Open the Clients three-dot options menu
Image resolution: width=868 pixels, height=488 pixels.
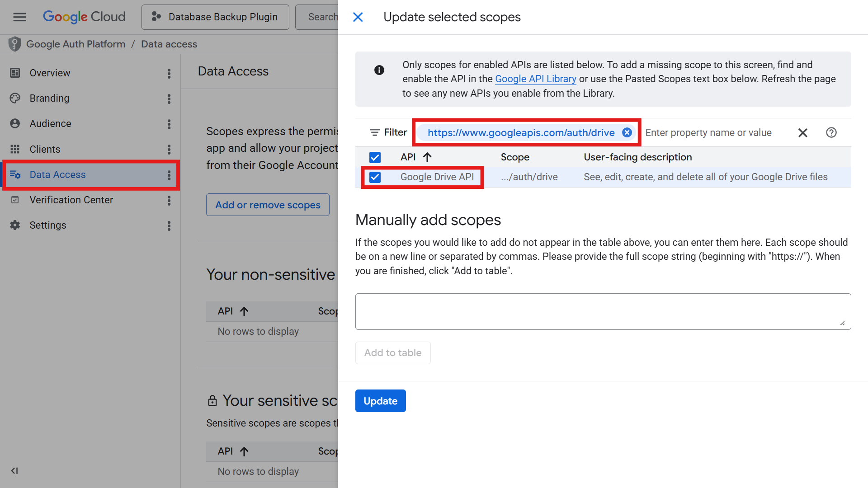click(169, 150)
